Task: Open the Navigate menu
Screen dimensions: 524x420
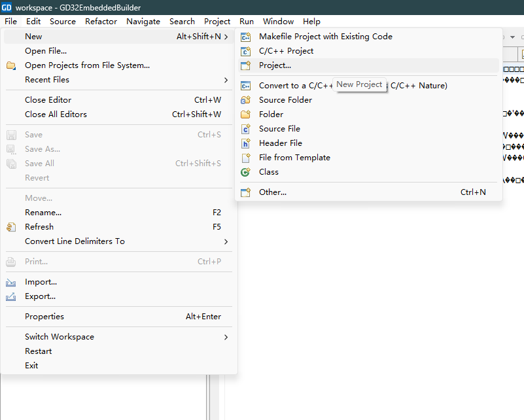Action: pos(143,21)
